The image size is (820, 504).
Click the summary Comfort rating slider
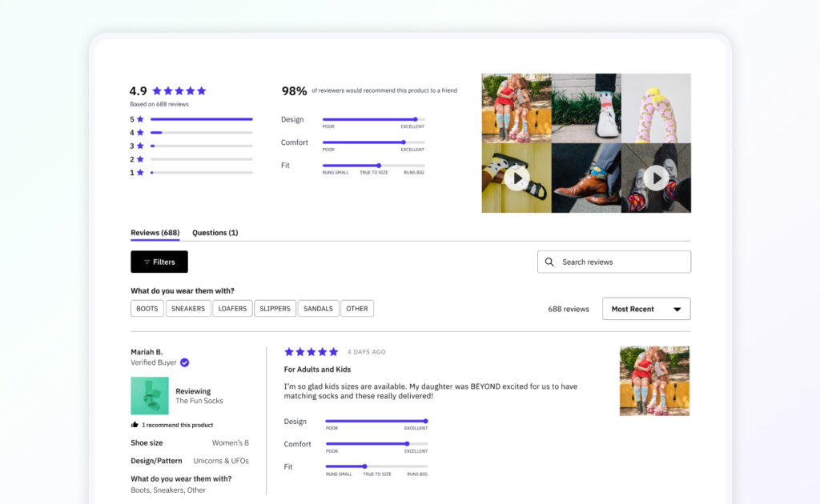[x=373, y=142]
